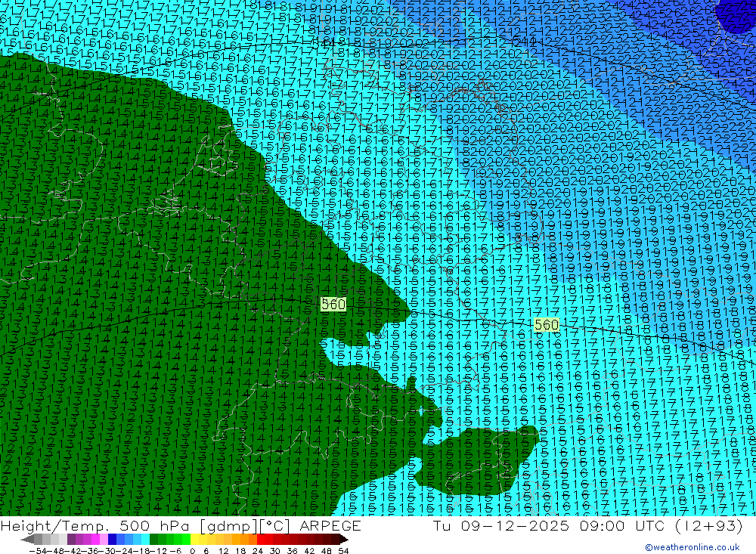Click the yellow legend swatch at 0
The height and width of the screenshot is (554, 756).
pos(195,540)
